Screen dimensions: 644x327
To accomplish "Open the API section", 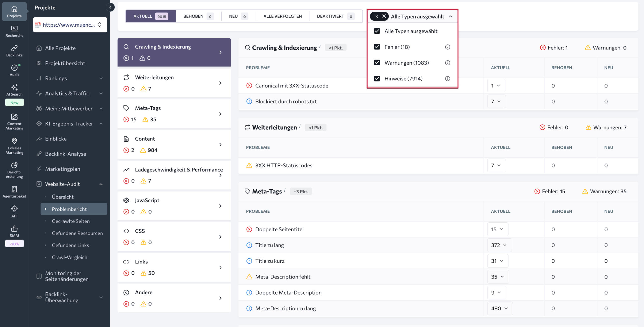I will click(14, 211).
